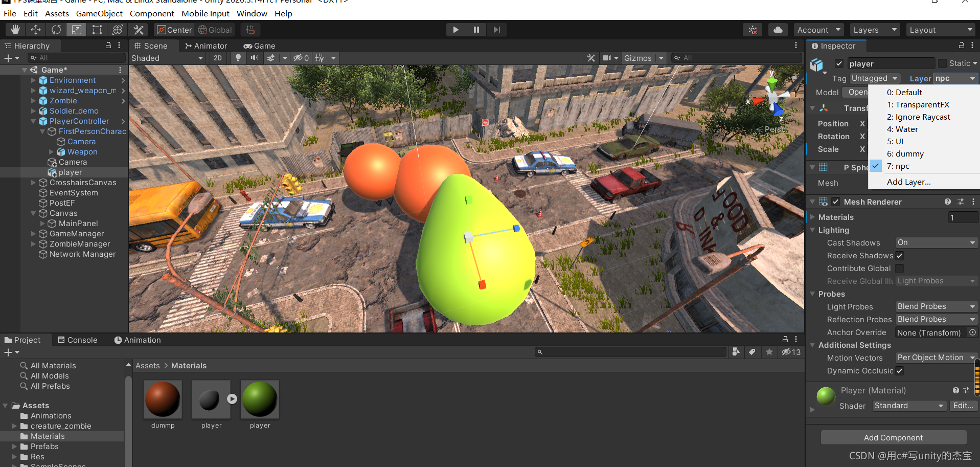Open cloud services button
The image size is (980, 467).
pyautogui.click(x=778, y=30)
